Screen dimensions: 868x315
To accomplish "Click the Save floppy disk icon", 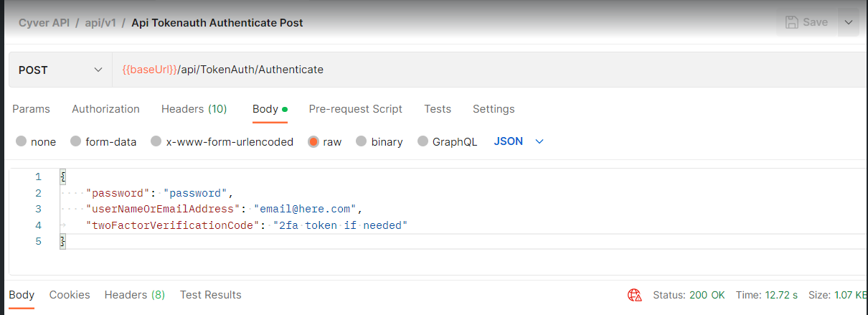I will tap(792, 22).
